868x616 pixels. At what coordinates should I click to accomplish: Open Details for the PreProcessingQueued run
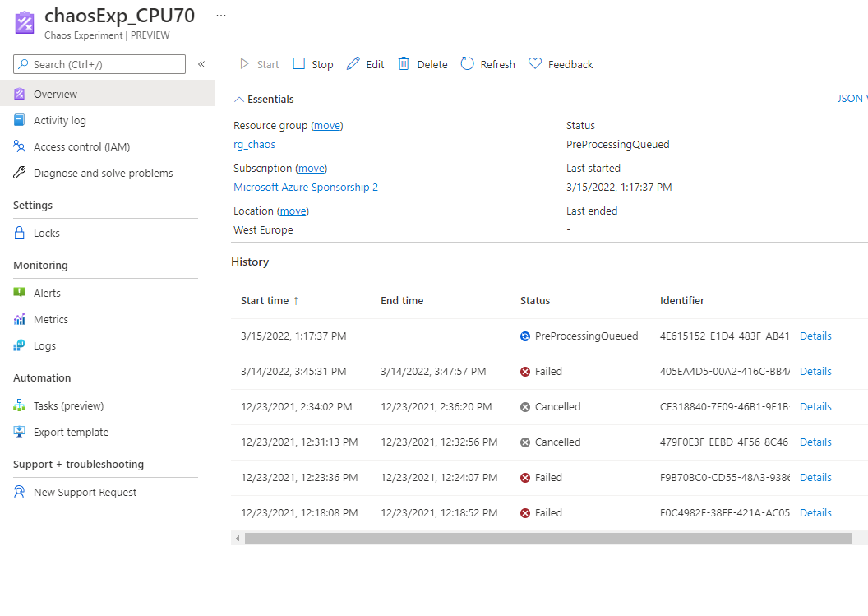(x=815, y=336)
